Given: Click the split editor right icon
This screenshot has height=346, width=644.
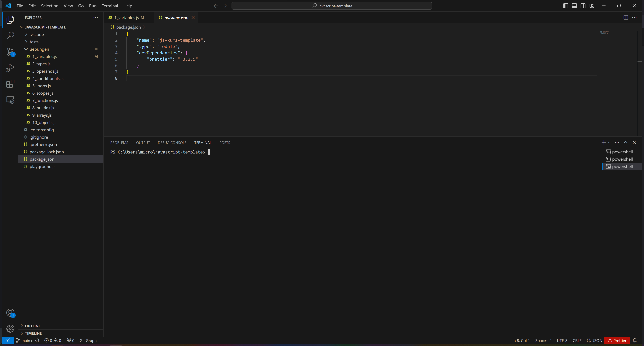Looking at the screenshot, I should (626, 17).
